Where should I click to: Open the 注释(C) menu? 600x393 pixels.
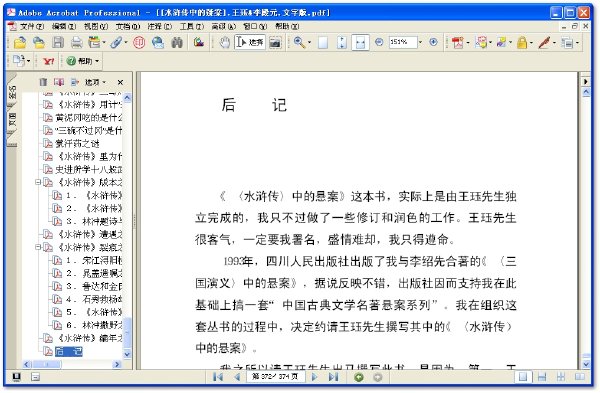[x=160, y=26]
